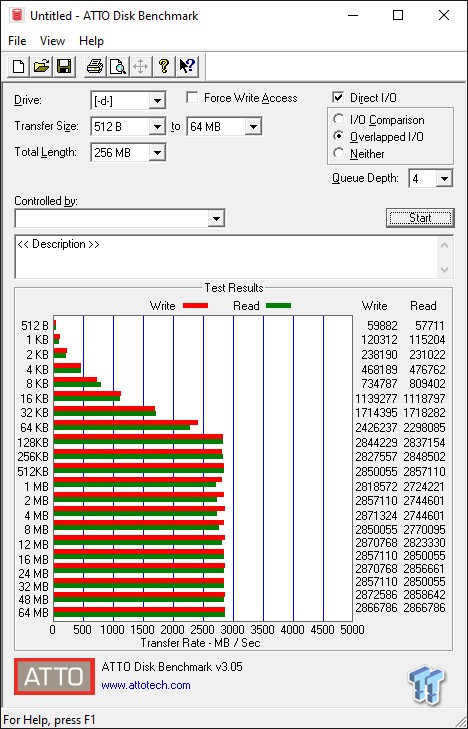Open the Total Length 256 MB dropdown
Screen dimensions: 468x729
[x=158, y=152]
